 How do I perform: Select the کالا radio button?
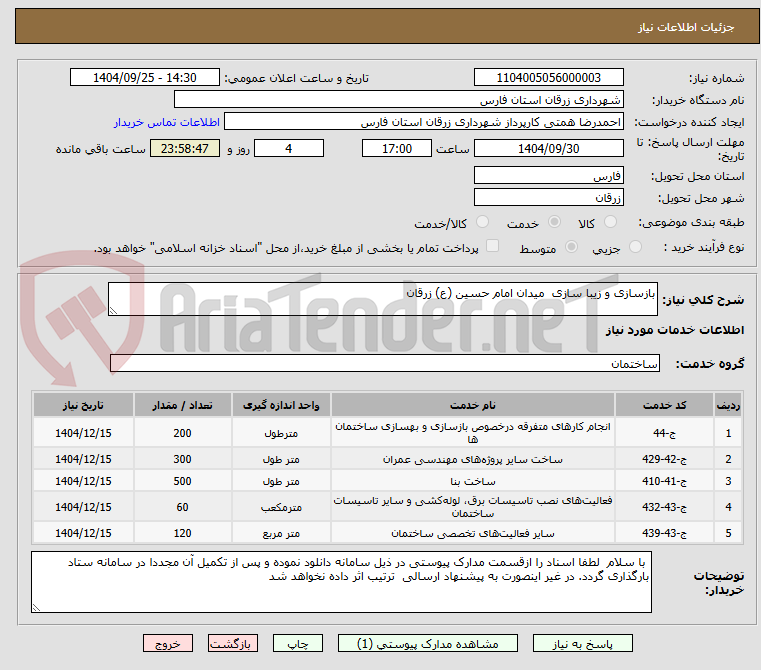pos(610,222)
